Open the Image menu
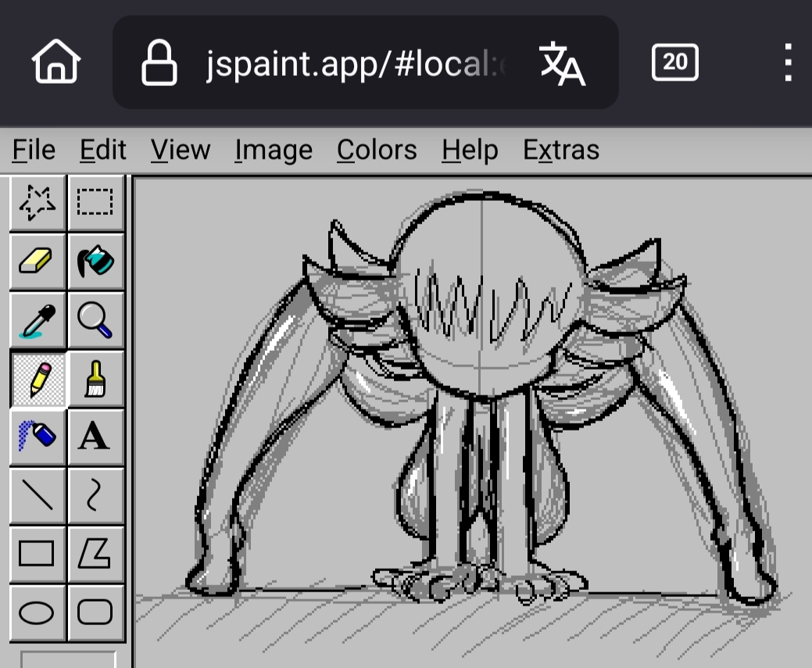812x668 pixels. coord(274,150)
